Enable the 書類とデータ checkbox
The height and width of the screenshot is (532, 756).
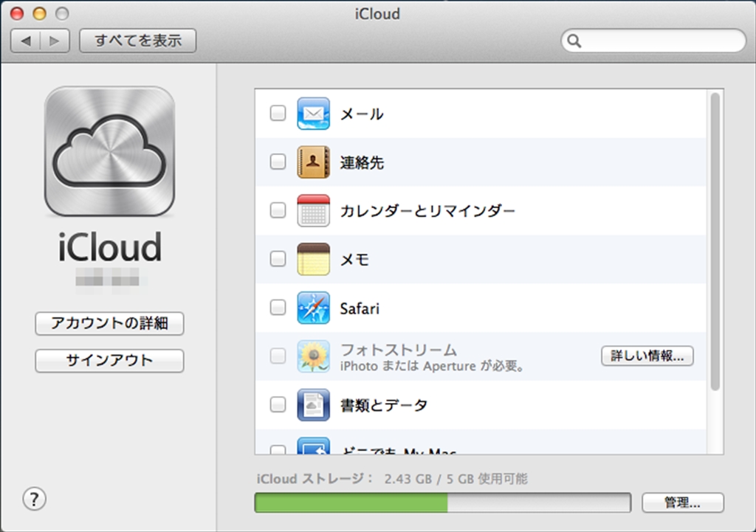[278, 404]
